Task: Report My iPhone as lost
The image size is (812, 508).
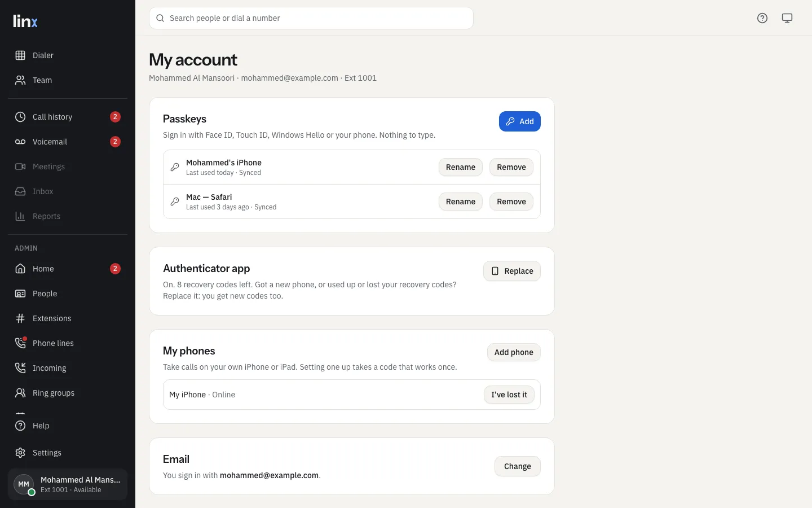Action: point(509,395)
